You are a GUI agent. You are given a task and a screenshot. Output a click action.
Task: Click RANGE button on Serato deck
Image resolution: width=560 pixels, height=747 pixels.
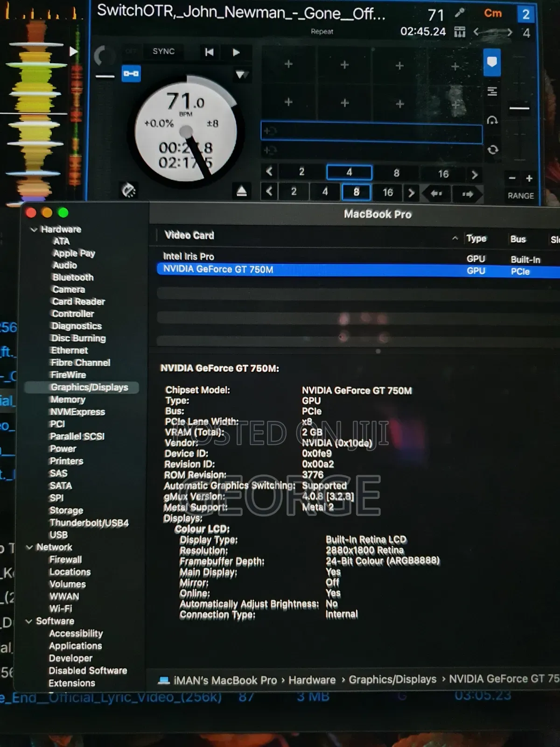(x=521, y=196)
